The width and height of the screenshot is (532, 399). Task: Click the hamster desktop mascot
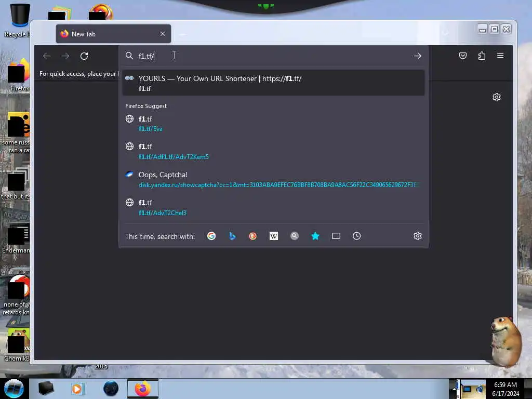(x=506, y=341)
